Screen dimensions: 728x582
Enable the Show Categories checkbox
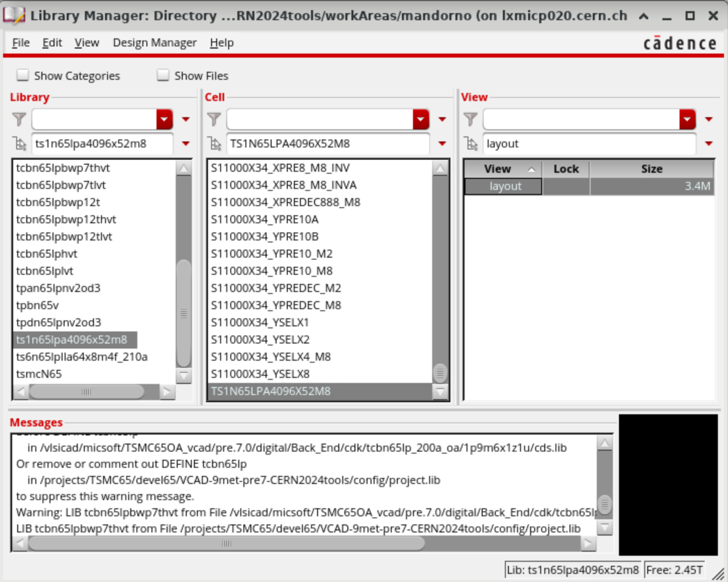23,75
